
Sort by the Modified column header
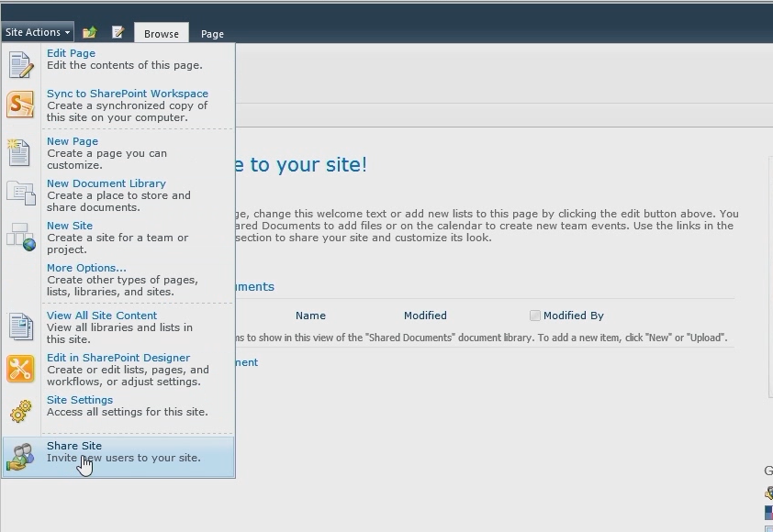(x=425, y=316)
